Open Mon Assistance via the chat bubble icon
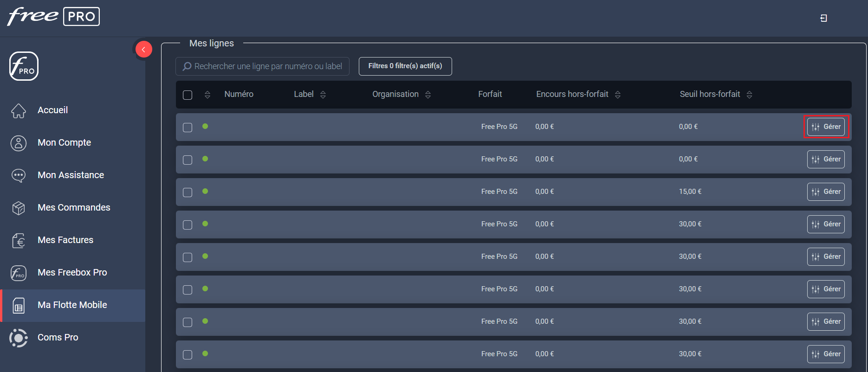The width and height of the screenshot is (868, 372). pyautogui.click(x=19, y=175)
